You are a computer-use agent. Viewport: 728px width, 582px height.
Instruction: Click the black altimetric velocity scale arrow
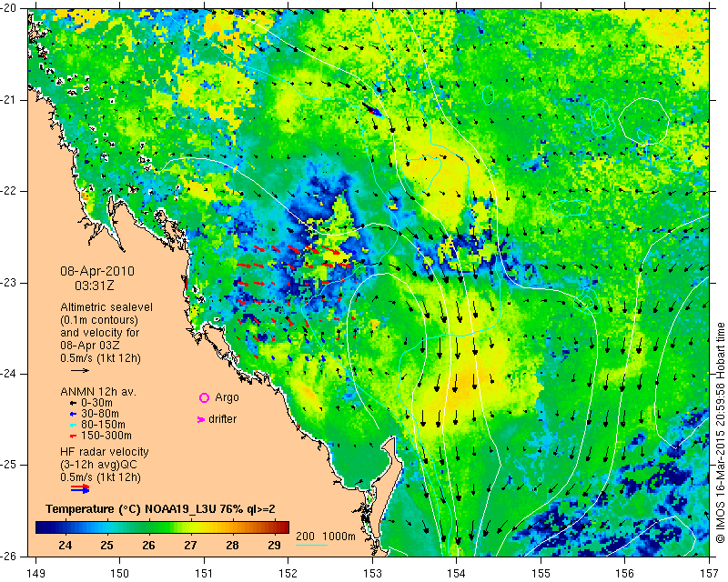(80, 370)
